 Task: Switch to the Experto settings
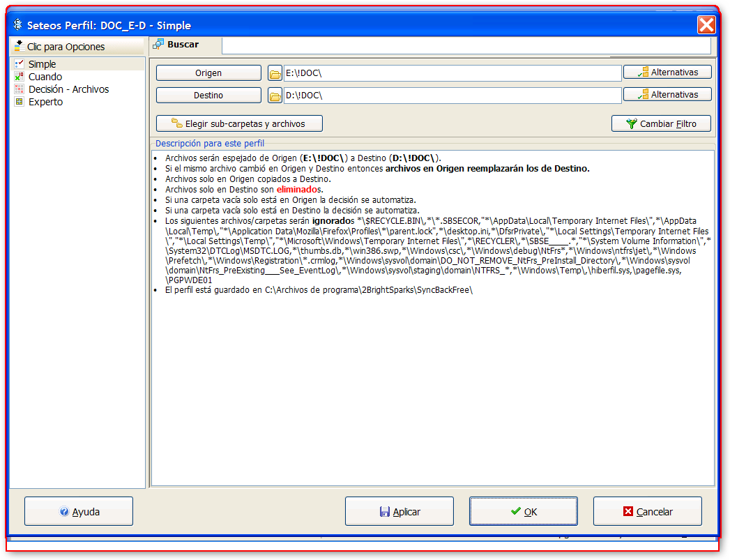point(45,102)
